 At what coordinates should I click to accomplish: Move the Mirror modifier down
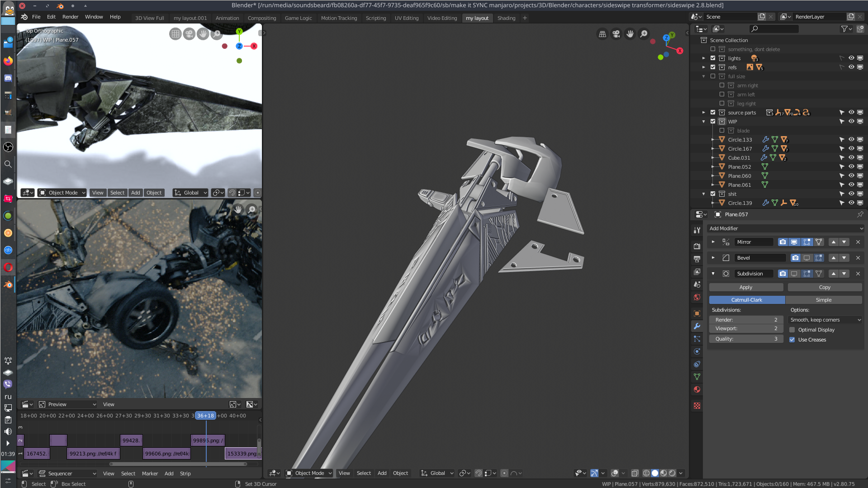[x=844, y=242]
